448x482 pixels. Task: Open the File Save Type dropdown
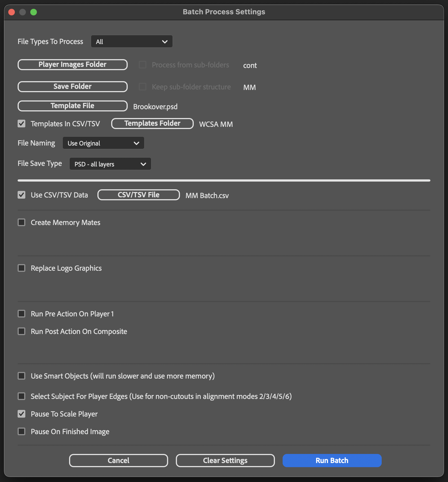[110, 164]
